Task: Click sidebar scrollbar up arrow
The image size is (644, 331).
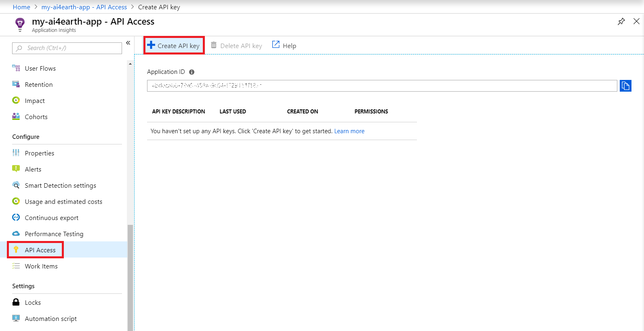Action: (130, 64)
